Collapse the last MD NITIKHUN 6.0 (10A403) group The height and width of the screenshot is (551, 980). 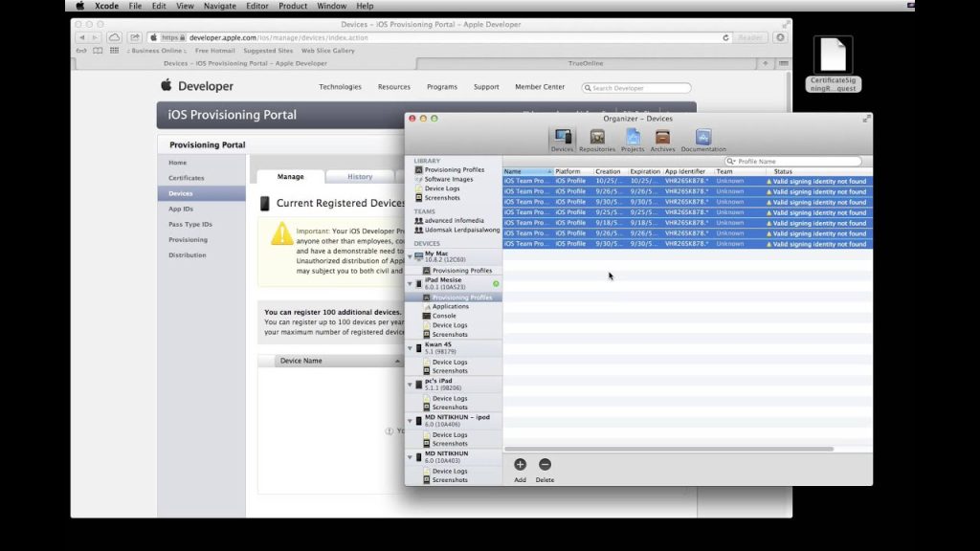(410, 457)
